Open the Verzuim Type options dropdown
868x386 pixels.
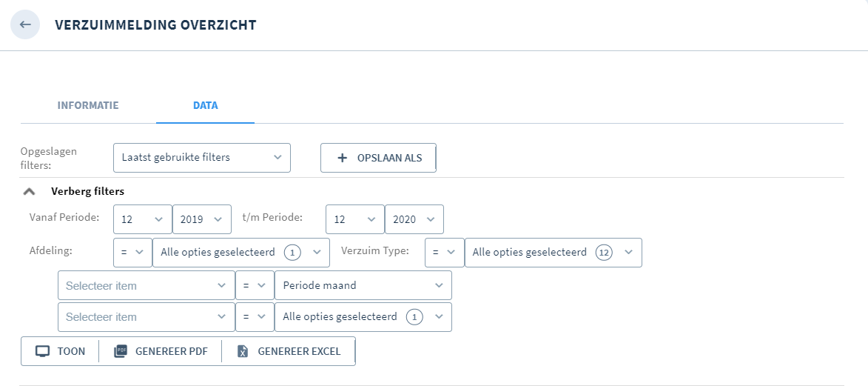click(553, 253)
